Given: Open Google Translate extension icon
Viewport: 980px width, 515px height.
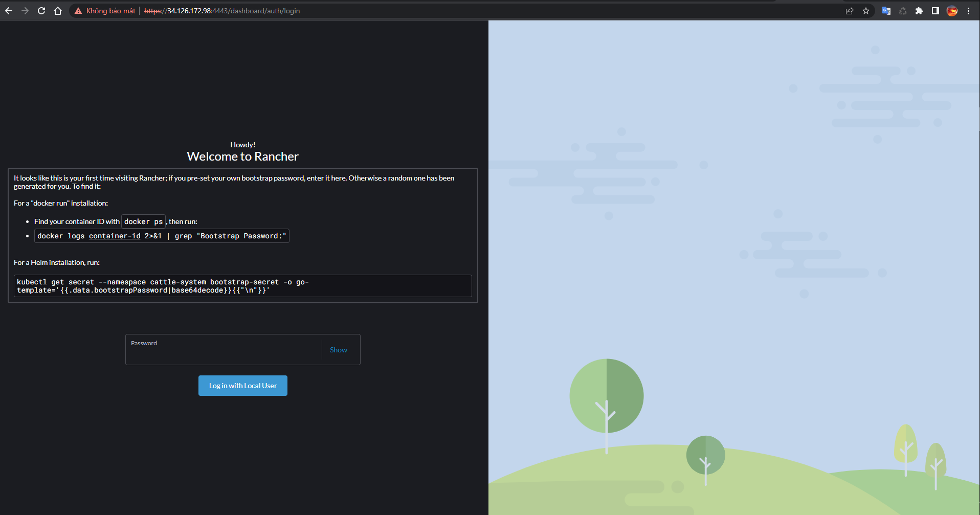Looking at the screenshot, I should click(x=886, y=11).
